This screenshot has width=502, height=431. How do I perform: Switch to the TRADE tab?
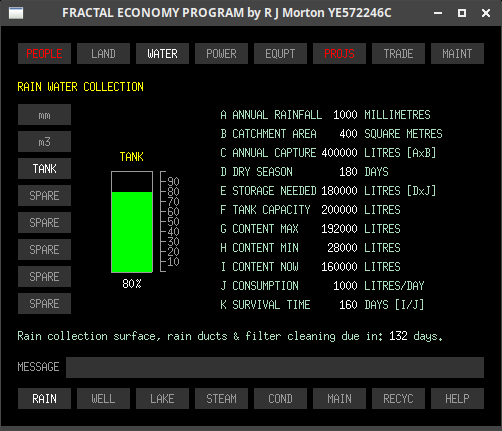click(x=398, y=53)
